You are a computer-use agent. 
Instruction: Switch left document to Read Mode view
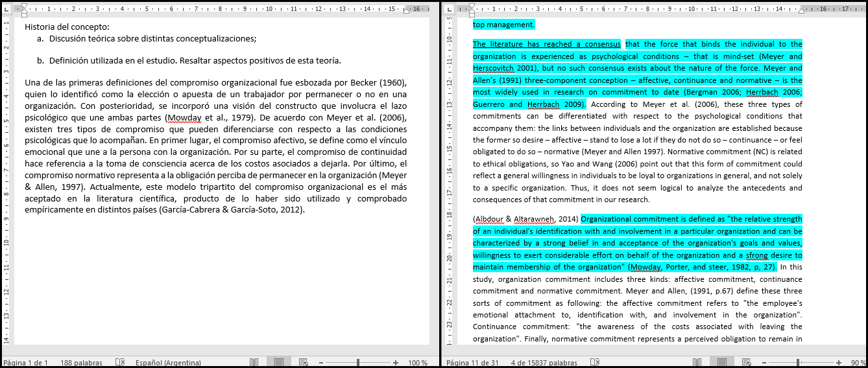point(254,363)
